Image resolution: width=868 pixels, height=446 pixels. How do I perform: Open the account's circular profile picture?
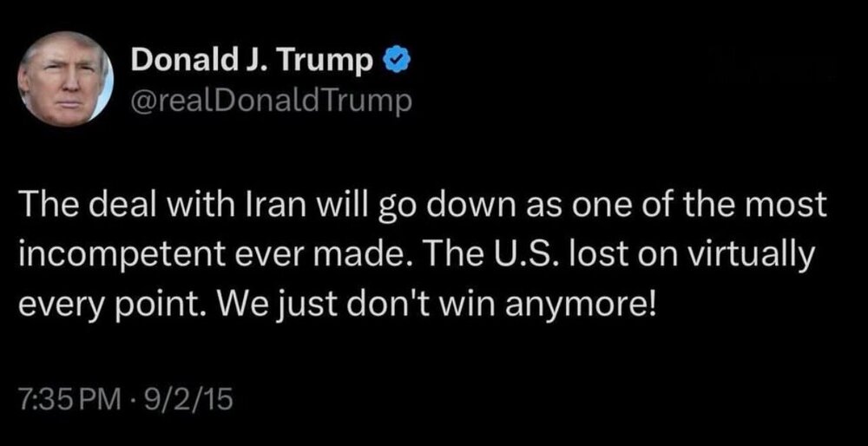click(x=66, y=80)
